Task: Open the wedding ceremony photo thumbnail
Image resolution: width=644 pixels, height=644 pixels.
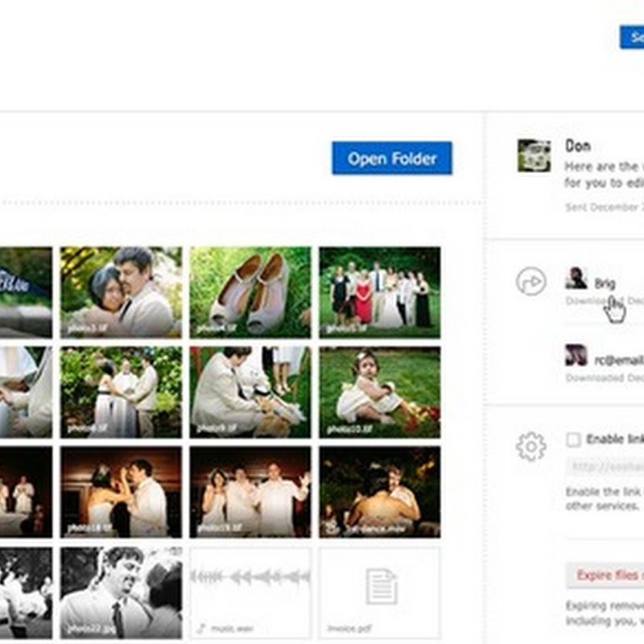Action: 122,392
